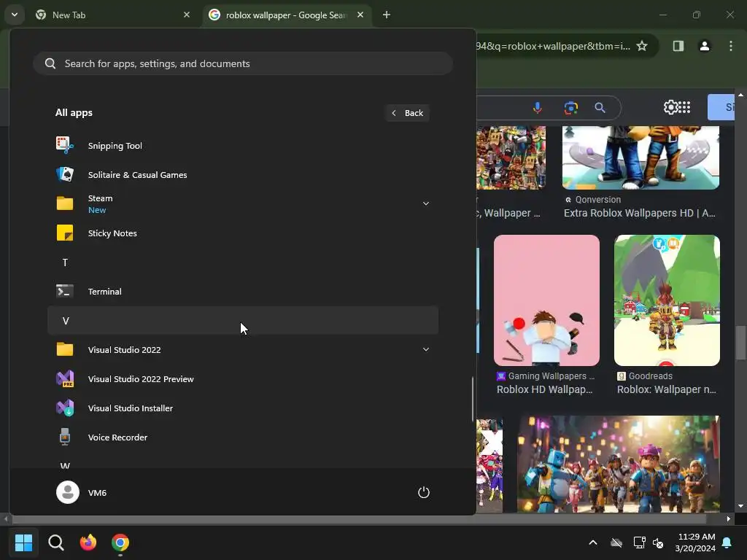
Task: Close roblox wallpaper search tab
Action: tap(360, 15)
